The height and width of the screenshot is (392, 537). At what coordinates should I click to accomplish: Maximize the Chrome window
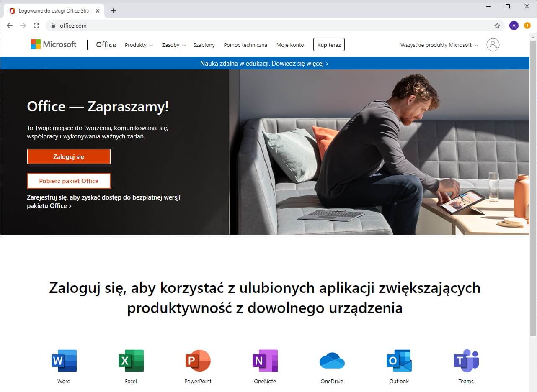coord(508,6)
